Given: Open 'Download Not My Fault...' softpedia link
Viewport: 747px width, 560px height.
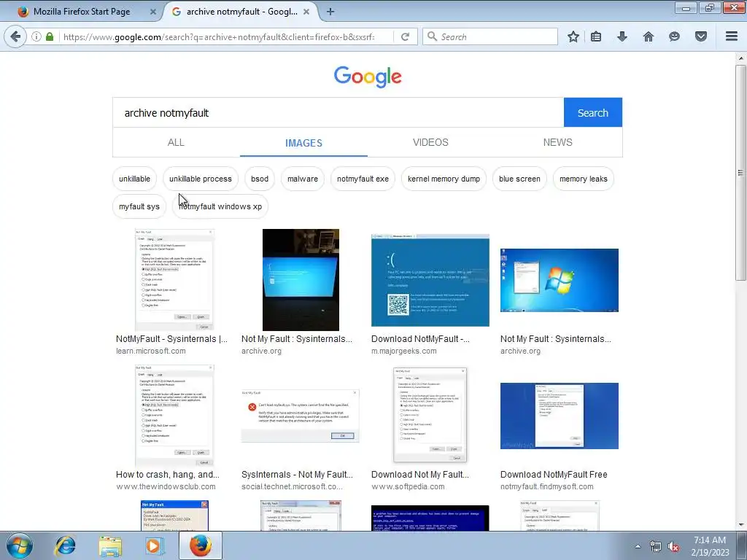Looking at the screenshot, I should click(419, 475).
